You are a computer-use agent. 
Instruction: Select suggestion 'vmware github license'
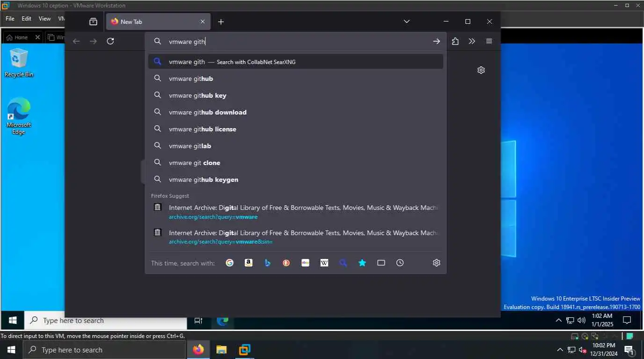296,129
